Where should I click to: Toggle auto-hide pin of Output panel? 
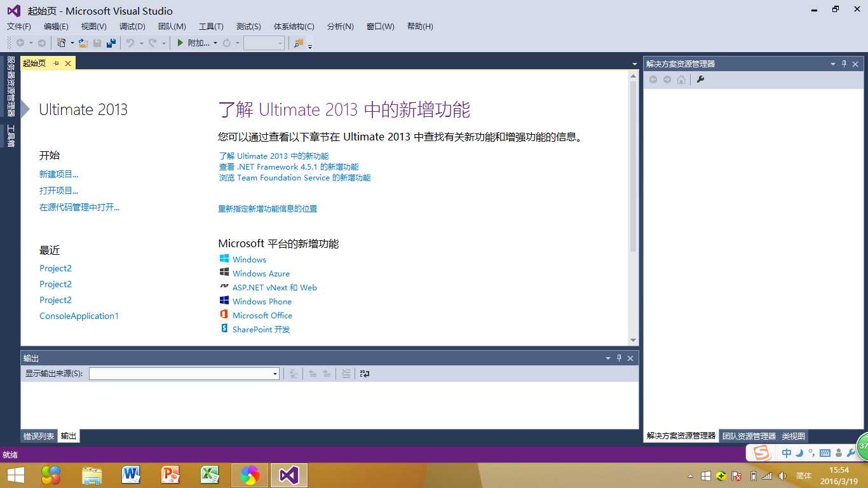620,358
